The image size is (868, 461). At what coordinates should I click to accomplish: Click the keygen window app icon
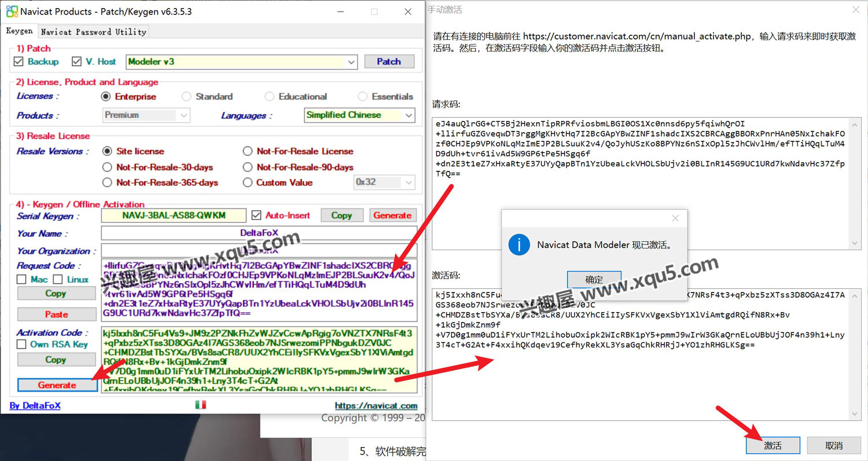click(x=12, y=11)
